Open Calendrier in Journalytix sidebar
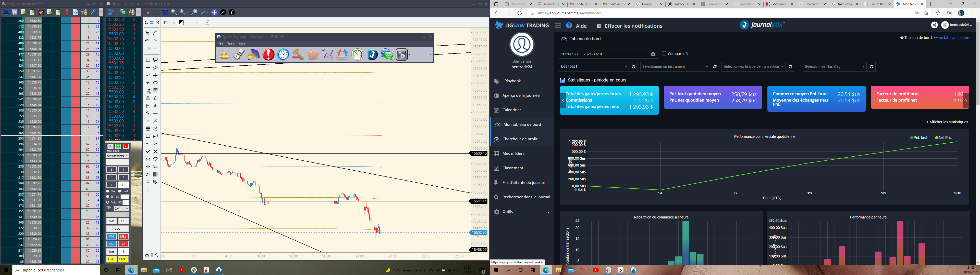 coord(511,110)
